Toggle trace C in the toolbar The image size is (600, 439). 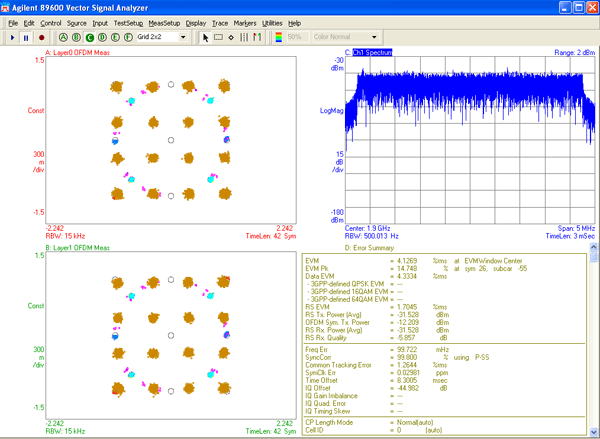pyautogui.click(x=89, y=37)
